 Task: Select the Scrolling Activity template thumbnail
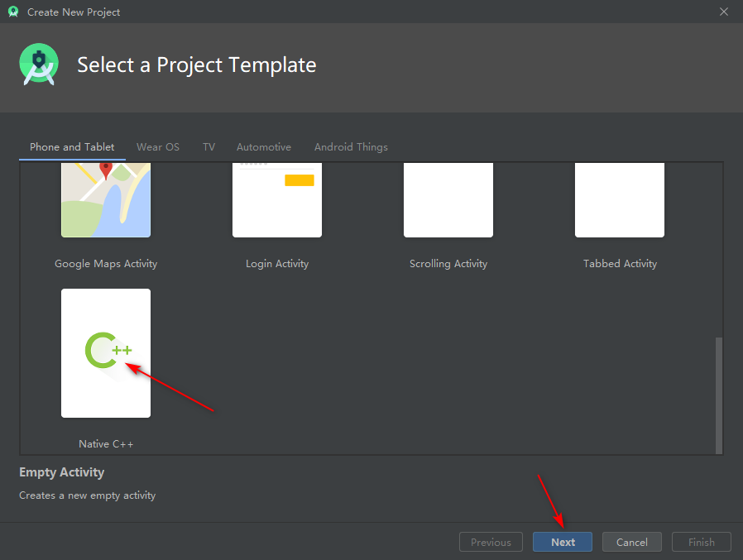(448, 200)
